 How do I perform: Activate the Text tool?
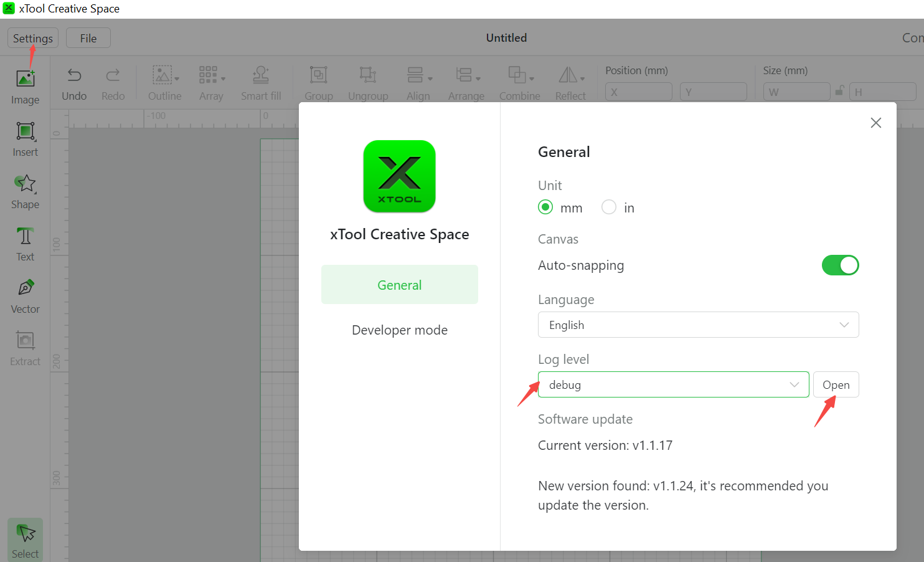pos(25,236)
